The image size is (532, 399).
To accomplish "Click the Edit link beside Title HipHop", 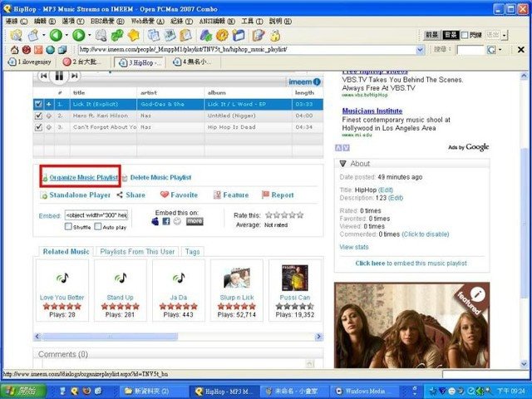I will (386, 190).
